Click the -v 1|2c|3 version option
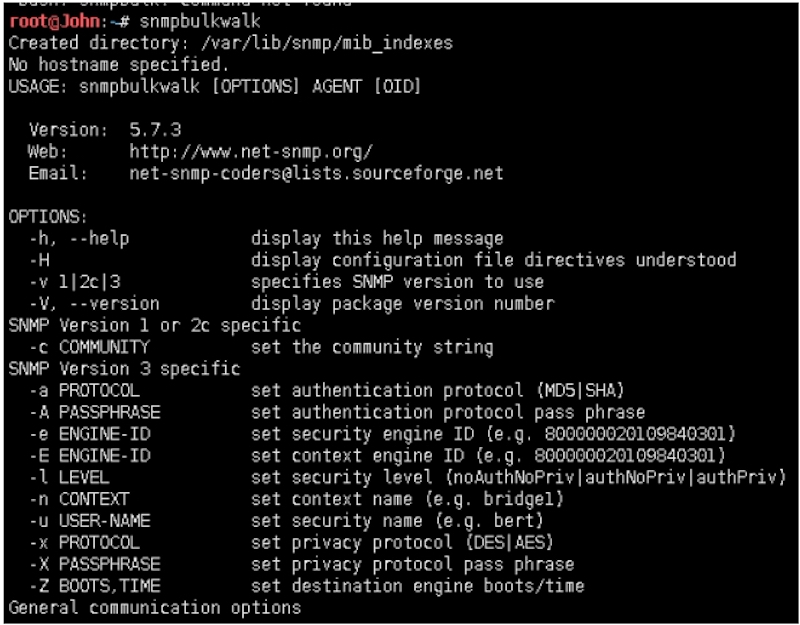 (74, 282)
